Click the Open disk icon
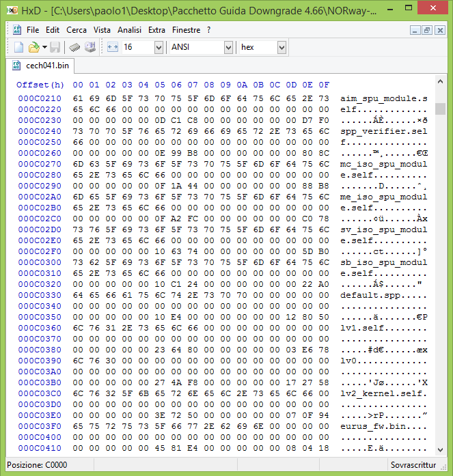 coord(90,47)
